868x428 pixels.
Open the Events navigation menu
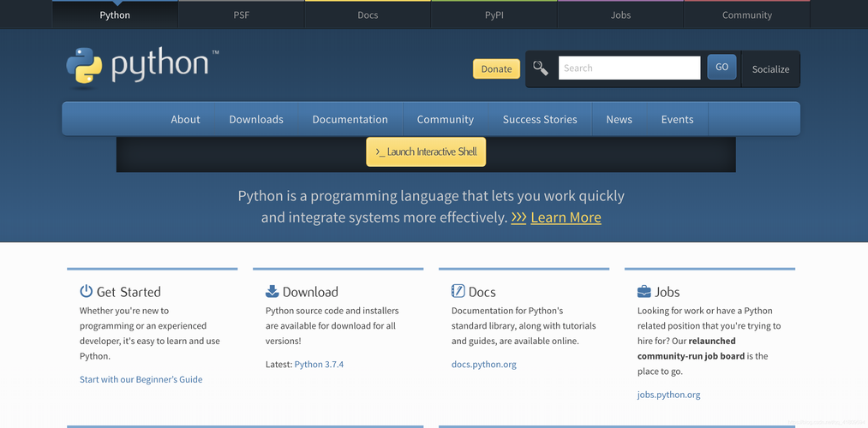677,120
